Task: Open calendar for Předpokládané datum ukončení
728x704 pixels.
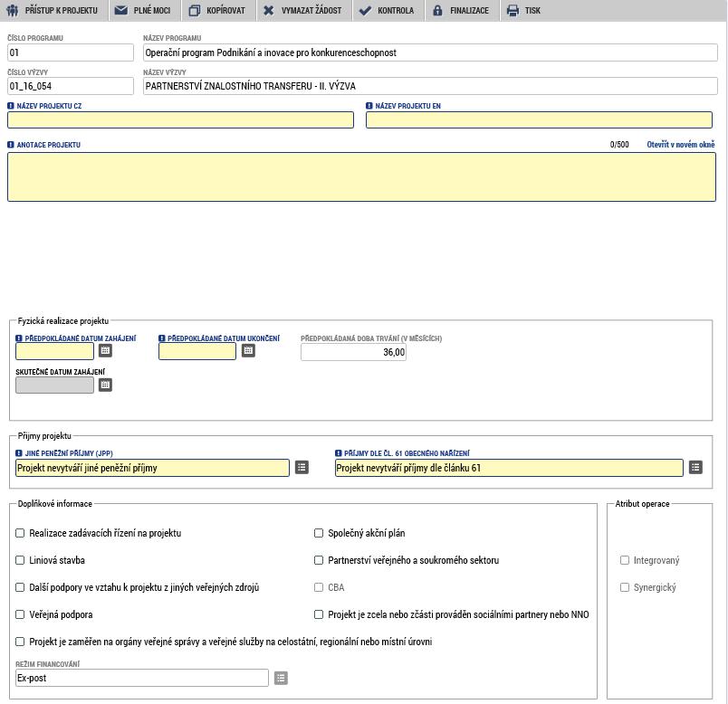Action: click(248, 351)
